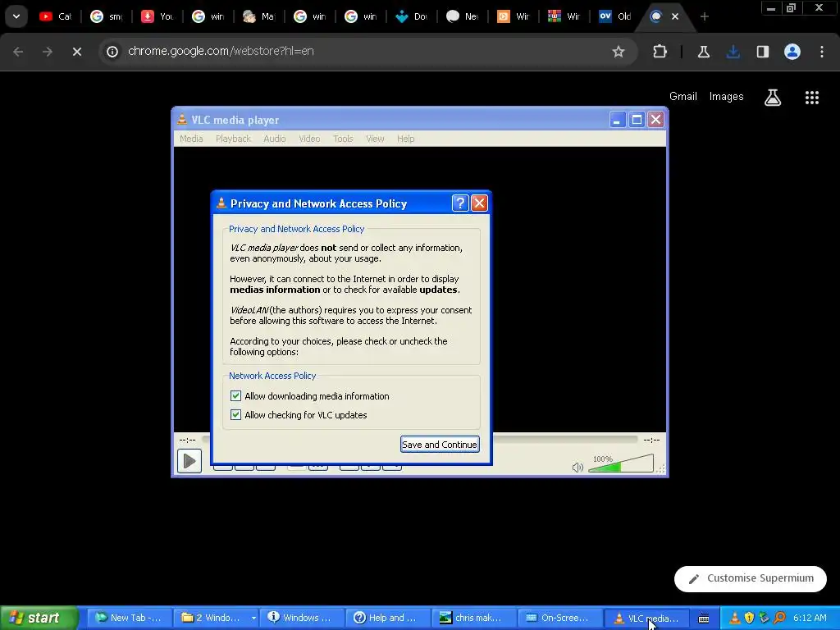Switch to the 'Dow' tab with blue arrow icon
Screen dimensions: 840x630
click(x=412, y=16)
